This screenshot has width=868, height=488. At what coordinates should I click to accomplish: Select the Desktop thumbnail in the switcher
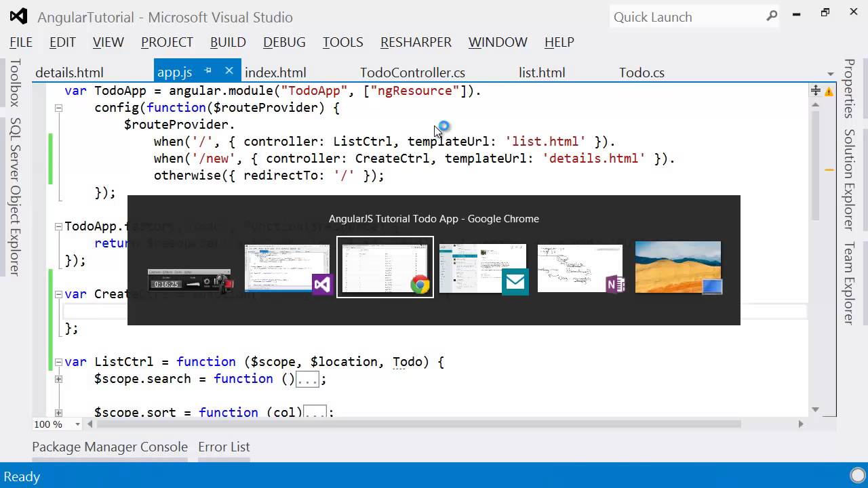678,266
